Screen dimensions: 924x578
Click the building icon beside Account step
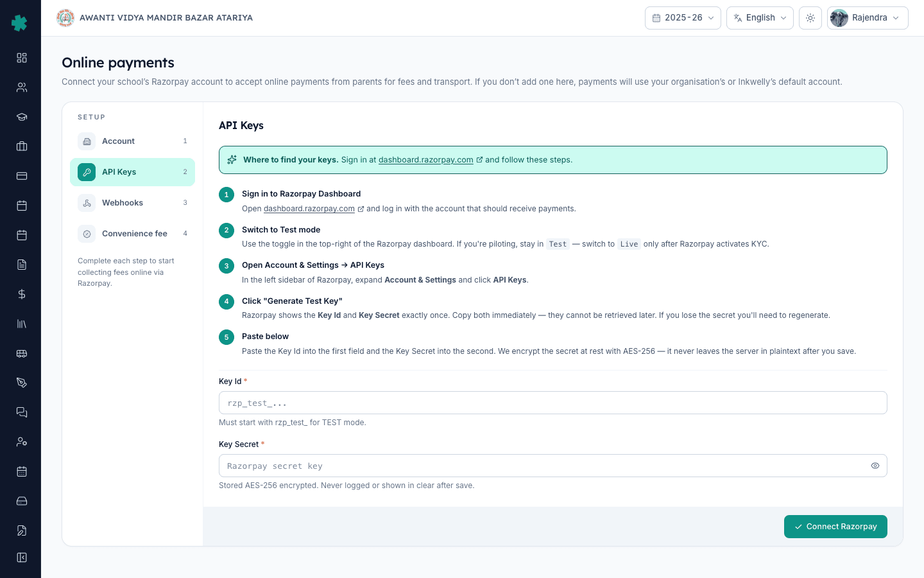(x=87, y=141)
